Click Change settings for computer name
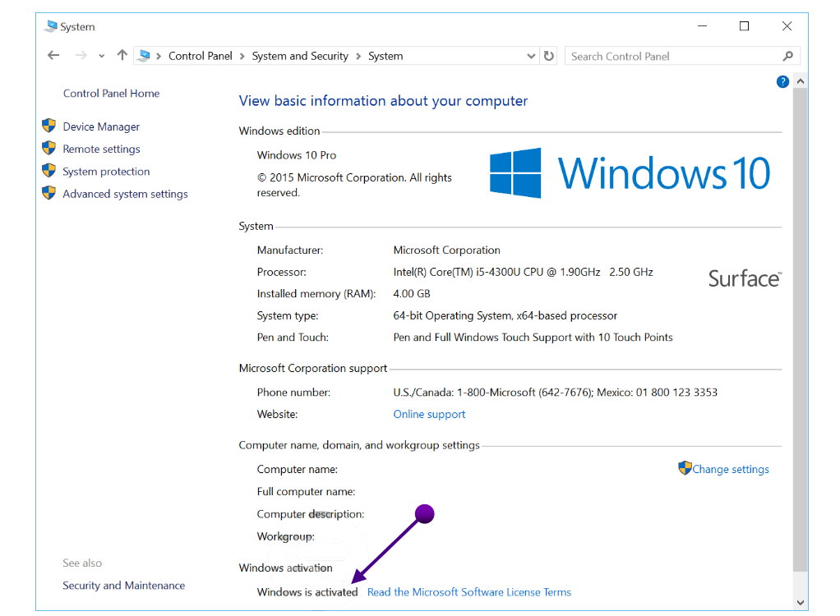 (x=731, y=469)
